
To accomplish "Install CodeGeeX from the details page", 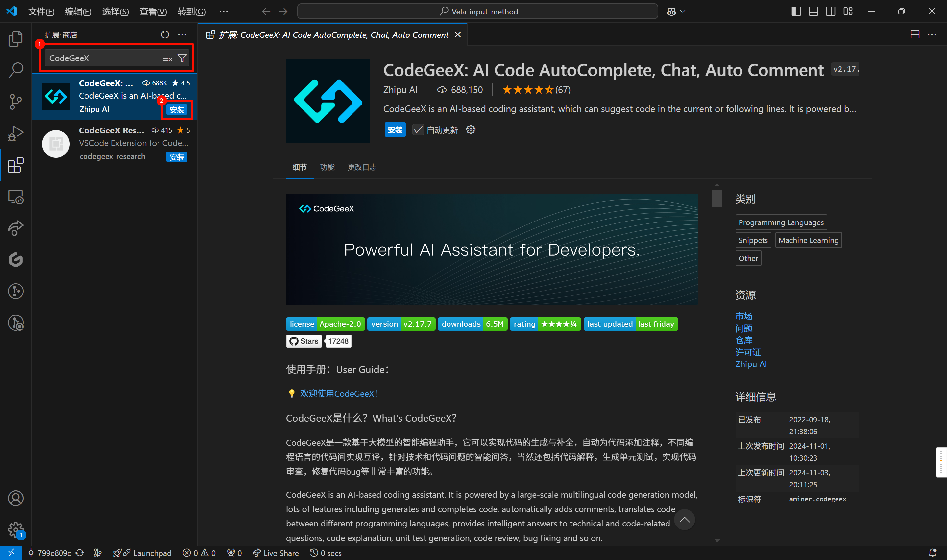I will tap(395, 130).
